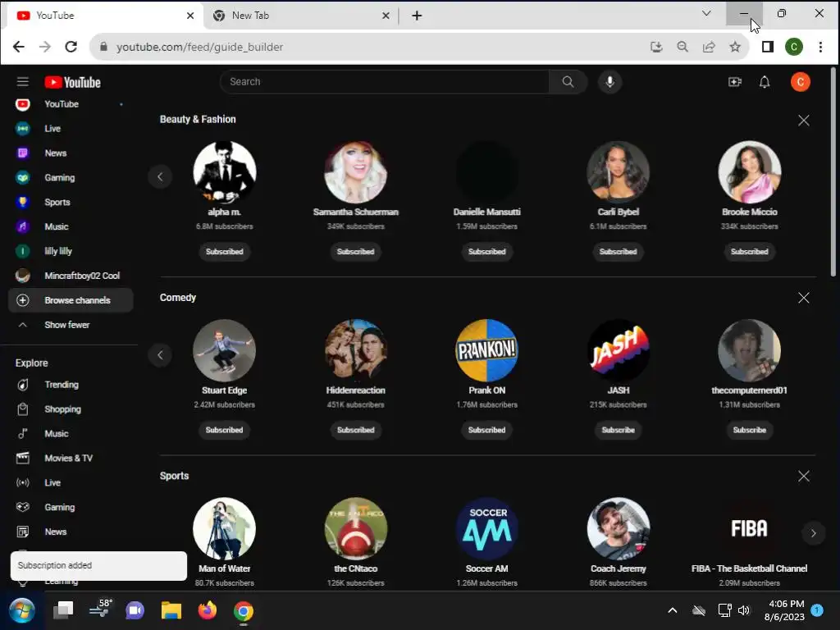Click the browser back arrow
Image resolution: width=840 pixels, height=630 pixels.
click(19, 47)
